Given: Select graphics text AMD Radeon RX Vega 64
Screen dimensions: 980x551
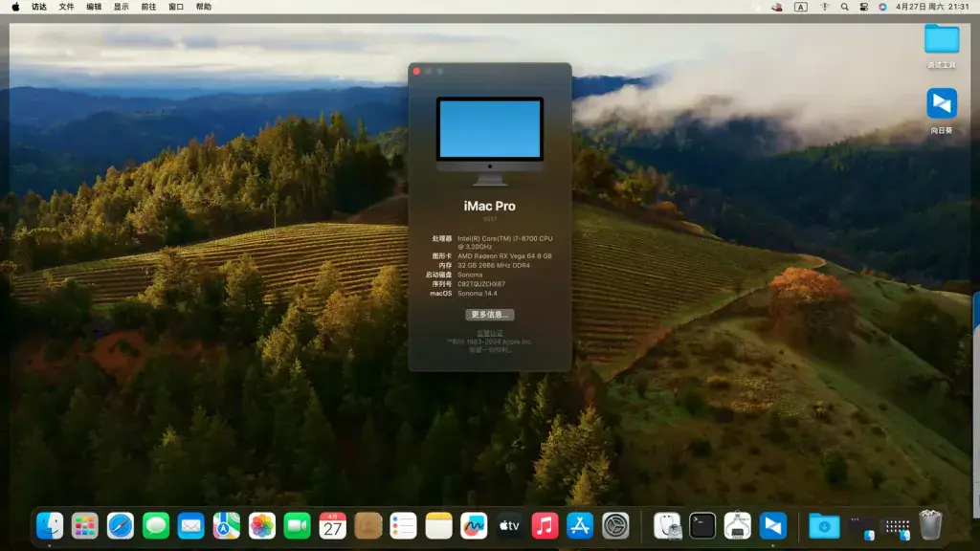Looking at the screenshot, I should click(504, 256).
